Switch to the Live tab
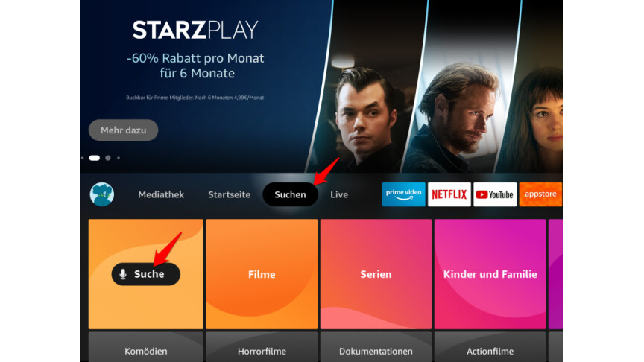The image size is (644, 362). coord(339,194)
